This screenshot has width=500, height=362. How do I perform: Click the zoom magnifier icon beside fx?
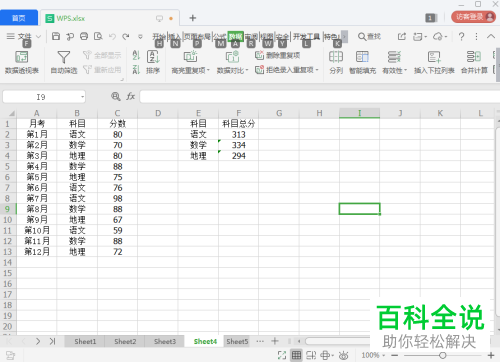116,97
